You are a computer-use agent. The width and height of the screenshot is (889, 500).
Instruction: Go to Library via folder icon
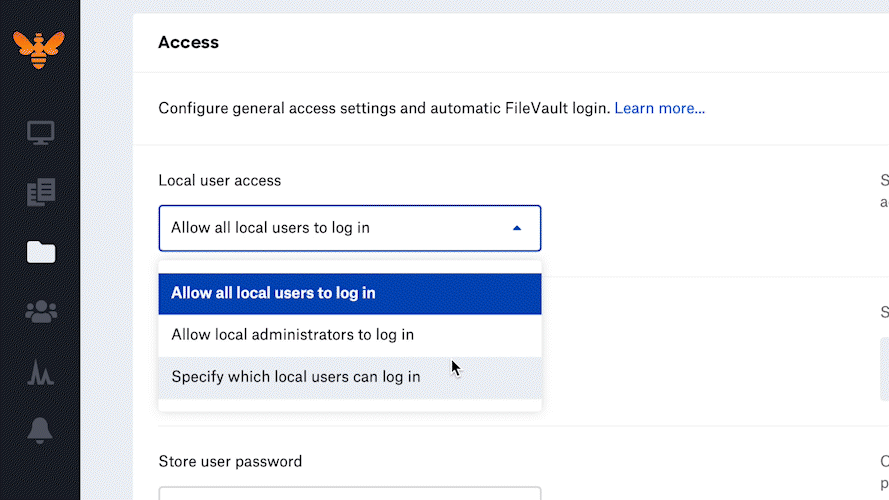pos(41,252)
